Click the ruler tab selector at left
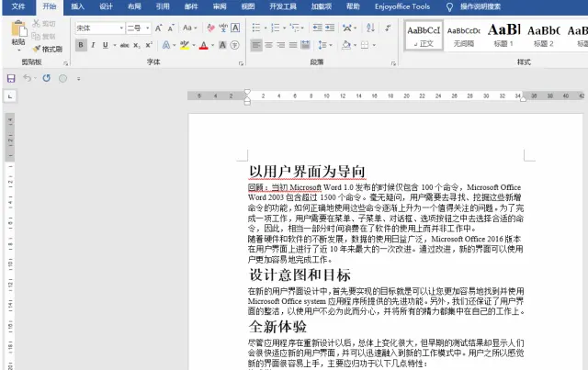This screenshot has height=370, width=588. (x=10, y=96)
